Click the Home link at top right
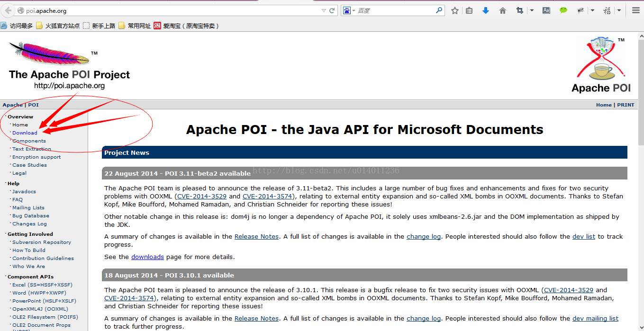The image size is (644, 331). (x=604, y=105)
